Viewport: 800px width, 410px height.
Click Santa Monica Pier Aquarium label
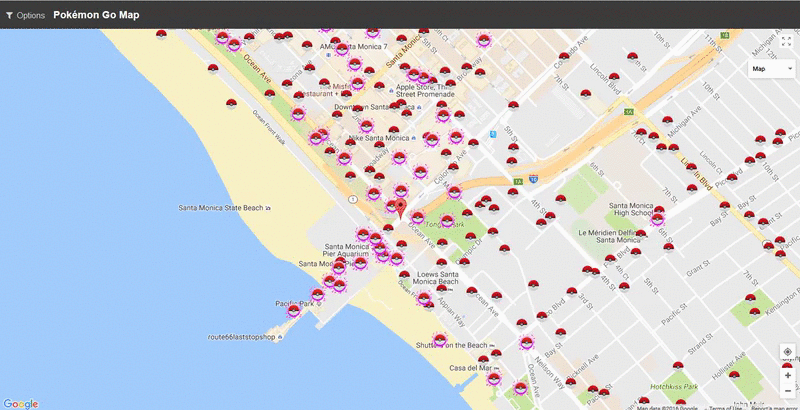[x=346, y=250]
